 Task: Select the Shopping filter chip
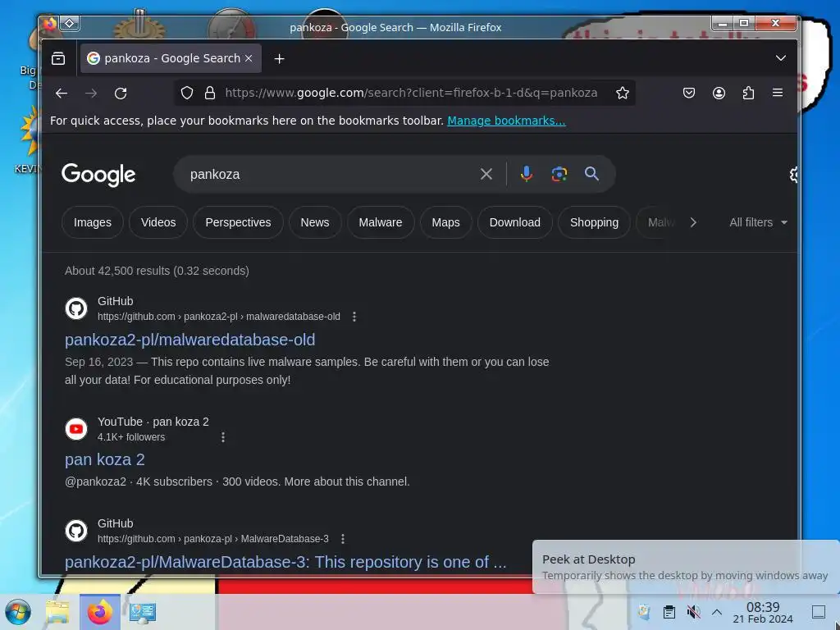pyautogui.click(x=594, y=222)
